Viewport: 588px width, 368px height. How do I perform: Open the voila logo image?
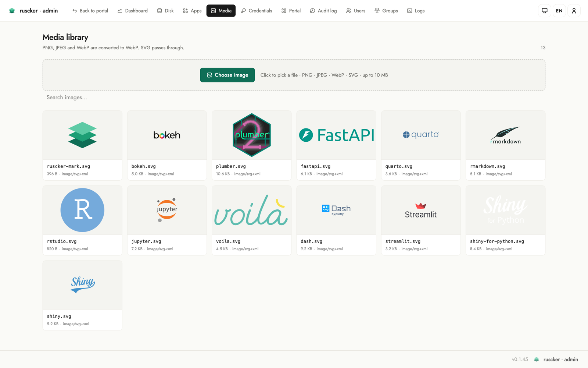[252, 210]
